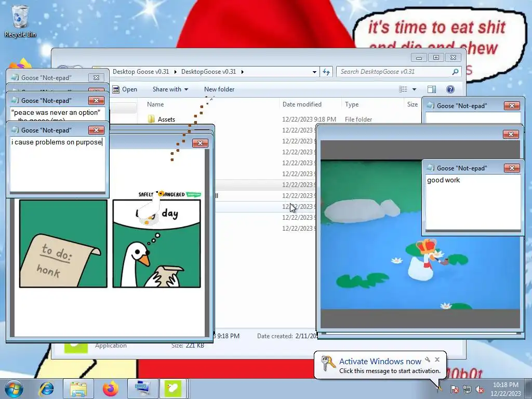Image resolution: width=532 pixels, height=399 pixels.
Task: Close the goose comic image window
Action: tap(200, 143)
